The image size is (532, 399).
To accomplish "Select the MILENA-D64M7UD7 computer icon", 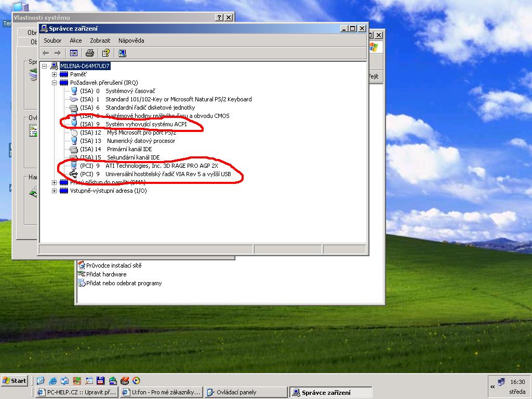I will (x=54, y=66).
